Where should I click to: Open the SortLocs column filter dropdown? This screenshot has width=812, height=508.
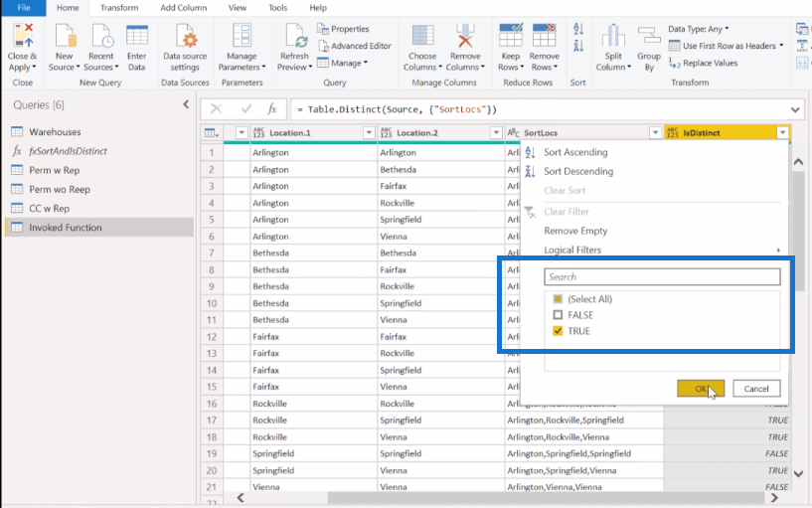[x=655, y=133]
